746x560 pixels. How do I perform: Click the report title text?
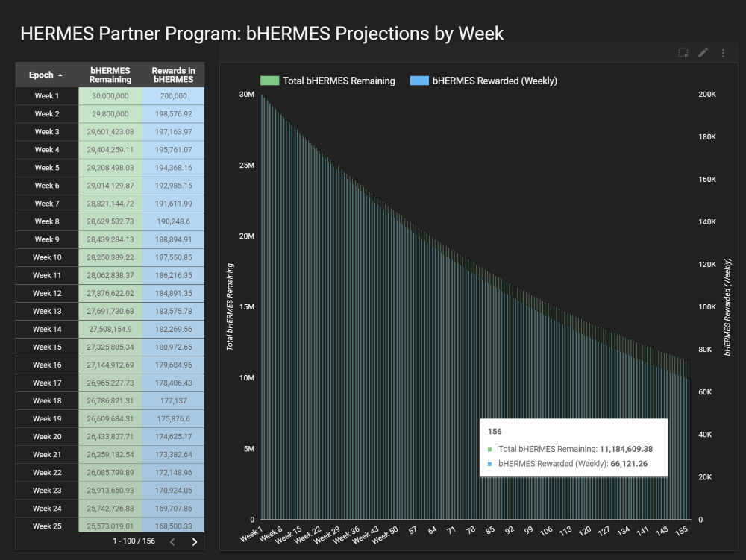coord(261,34)
